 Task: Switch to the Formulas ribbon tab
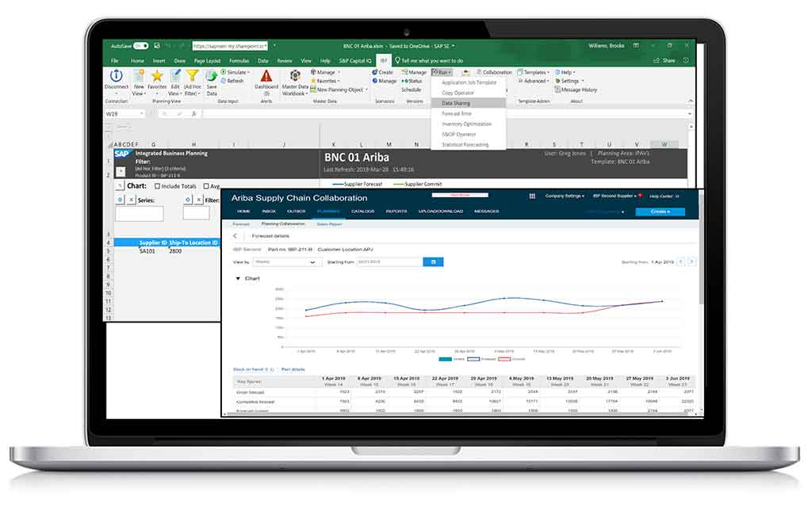click(239, 60)
